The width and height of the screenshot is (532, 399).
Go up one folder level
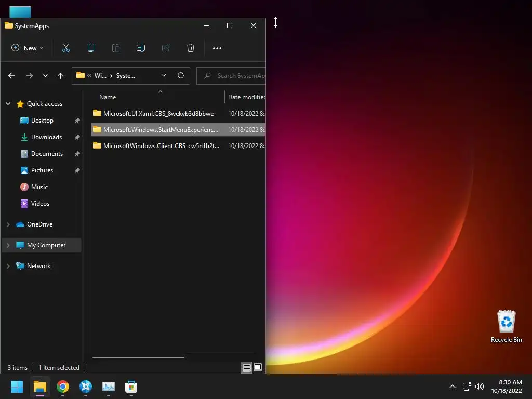[x=60, y=76]
